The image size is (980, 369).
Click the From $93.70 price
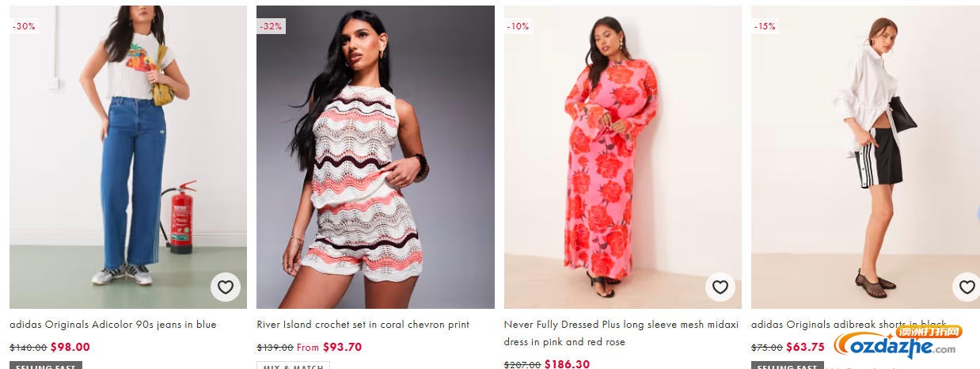tap(329, 347)
